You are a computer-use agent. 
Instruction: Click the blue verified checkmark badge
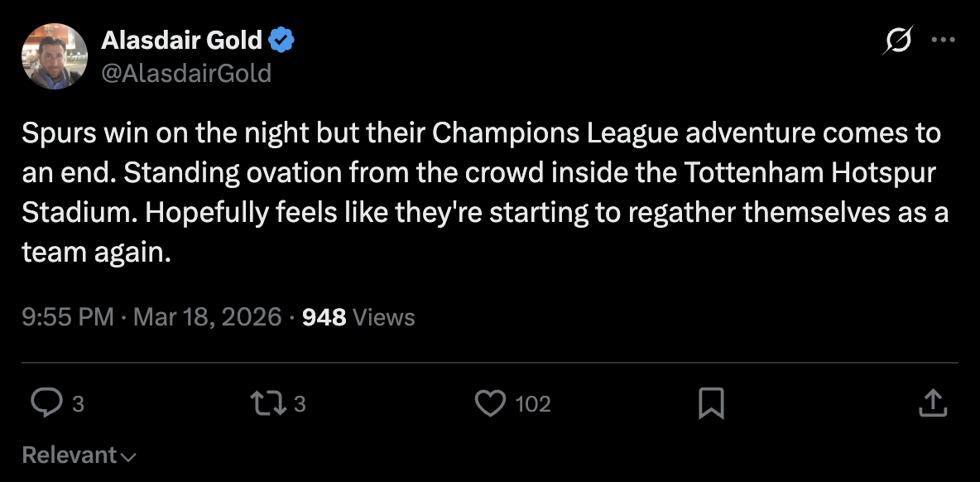pos(281,39)
